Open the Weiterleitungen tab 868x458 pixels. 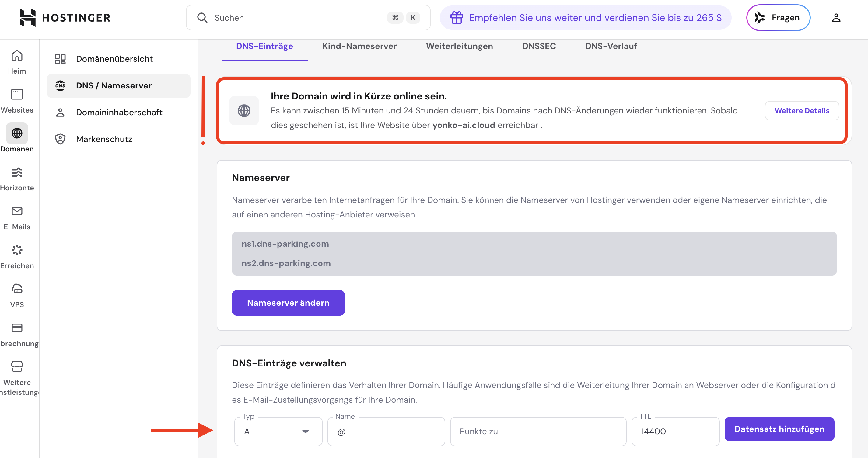point(460,46)
